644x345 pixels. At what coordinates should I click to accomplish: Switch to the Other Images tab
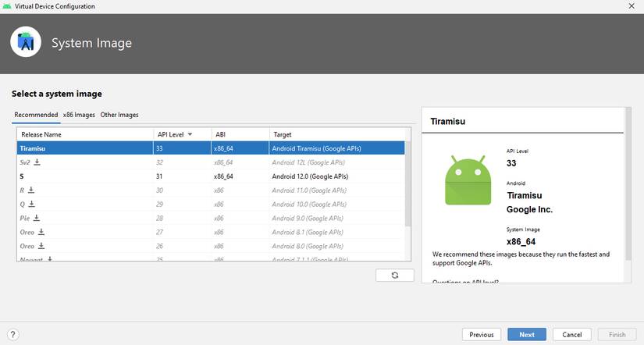pos(119,115)
